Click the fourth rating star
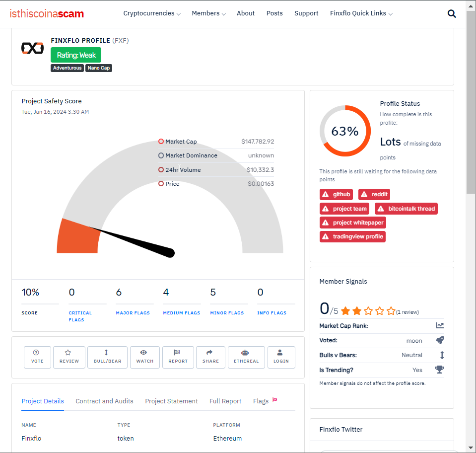 [x=380, y=311]
